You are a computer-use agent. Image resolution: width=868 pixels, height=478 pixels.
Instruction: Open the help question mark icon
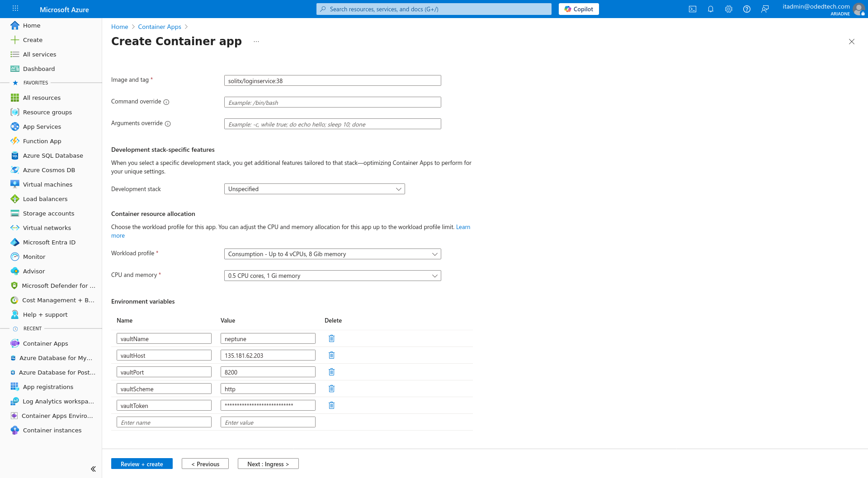747,9
